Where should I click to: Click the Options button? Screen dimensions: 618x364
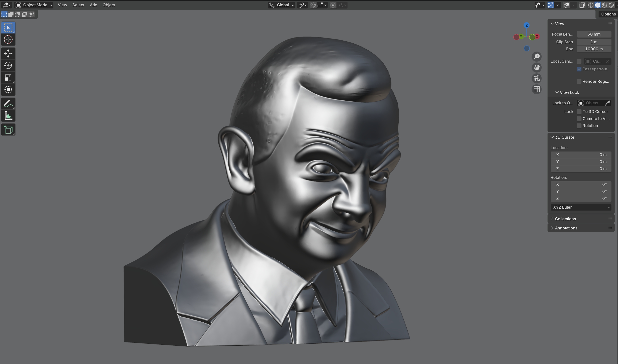[608, 14]
